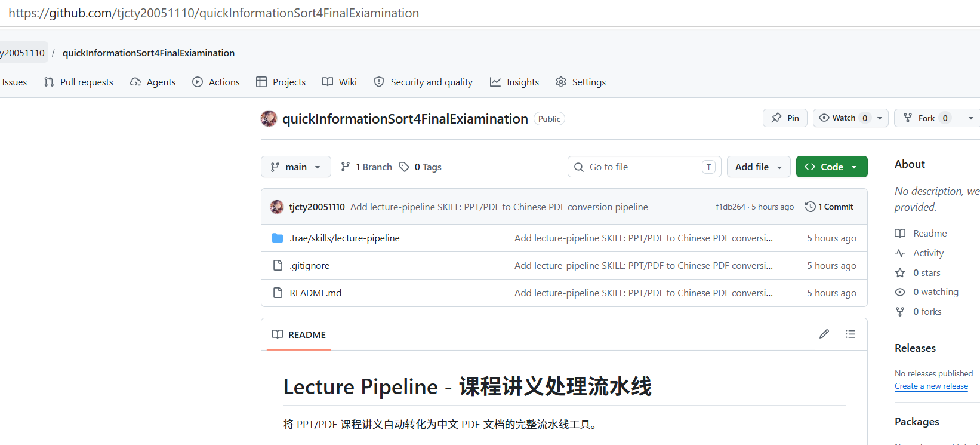Image resolution: width=980 pixels, height=445 pixels.
Task: Focus the Go to file search field
Action: click(x=645, y=167)
